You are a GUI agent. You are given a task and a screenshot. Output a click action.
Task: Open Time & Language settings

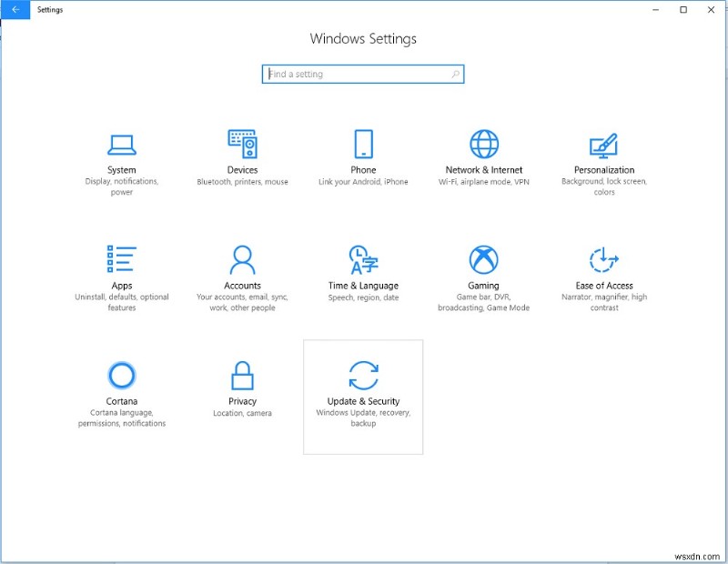363,272
